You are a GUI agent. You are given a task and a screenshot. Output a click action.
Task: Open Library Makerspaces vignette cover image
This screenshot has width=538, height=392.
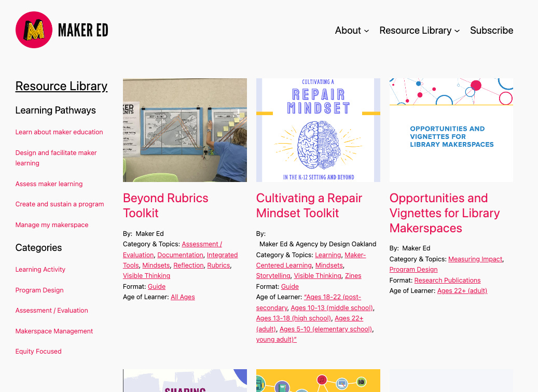[451, 130]
